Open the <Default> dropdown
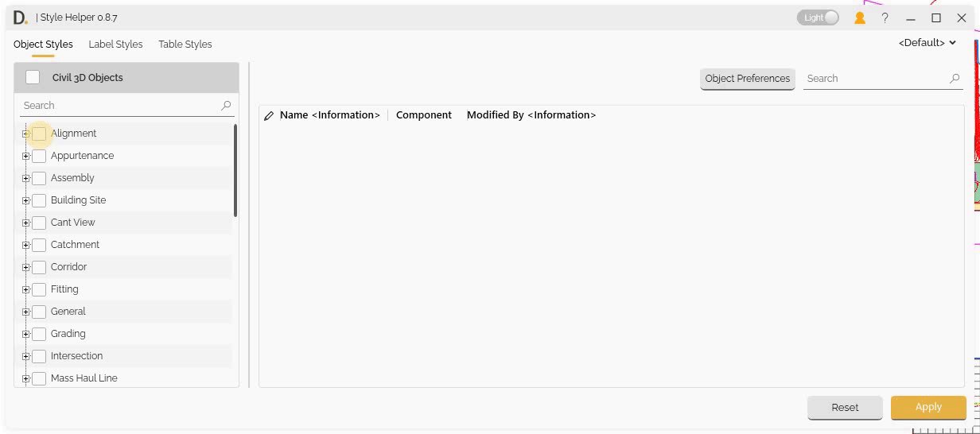This screenshot has width=980, height=434. pyautogui.click(x=927, y=43)
